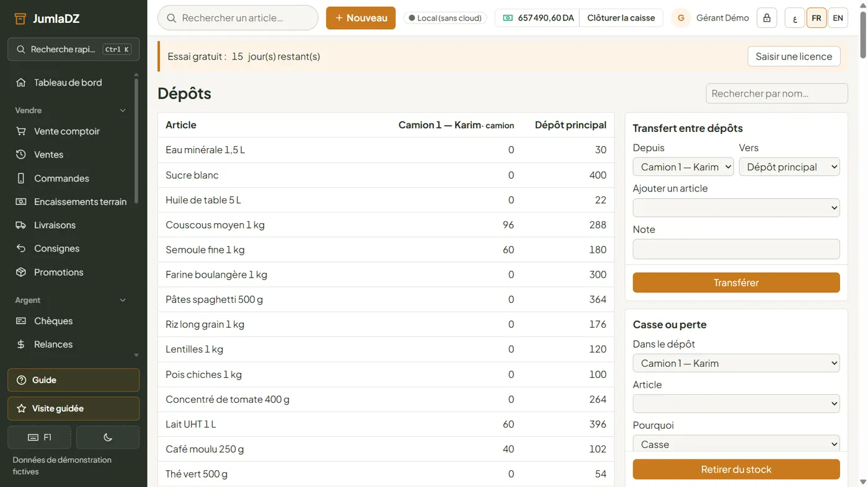The height and width of the screenshot is (487, 868).
Task: Navigate to Chèques
Action: click(x=70, y=321)
